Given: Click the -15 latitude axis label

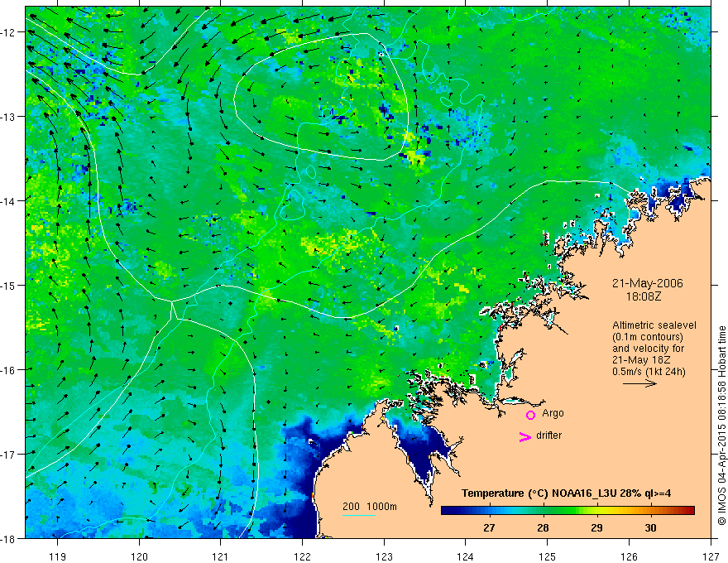Looking at the screenshot, I should click(9, 285).
